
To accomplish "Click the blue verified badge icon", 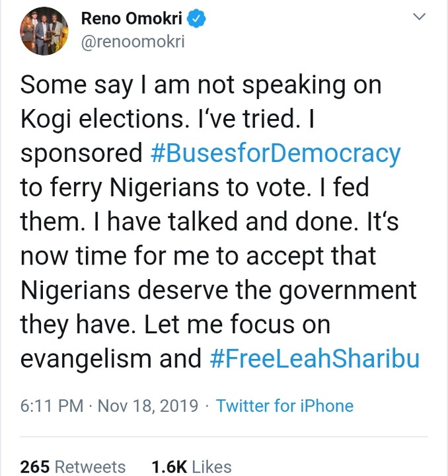I will pos(198,20).
